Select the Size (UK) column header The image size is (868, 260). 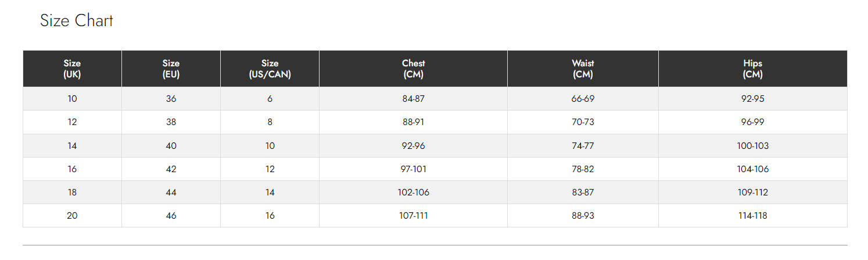73,69
